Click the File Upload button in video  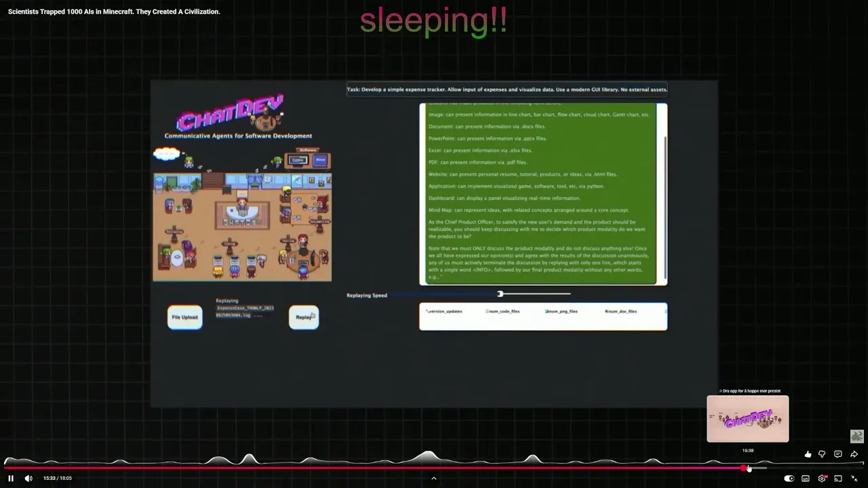pyautogui.click(x=185, y=317)
